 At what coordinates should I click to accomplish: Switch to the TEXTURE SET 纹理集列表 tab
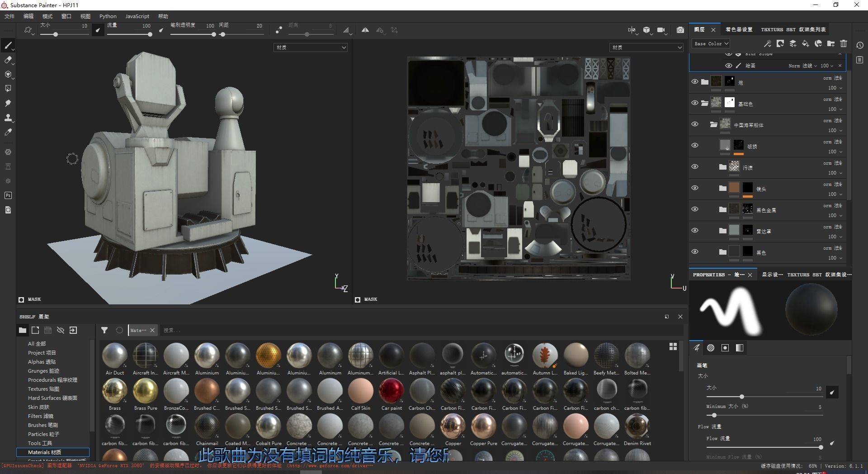pyautogui.click(x=793, y=29)
